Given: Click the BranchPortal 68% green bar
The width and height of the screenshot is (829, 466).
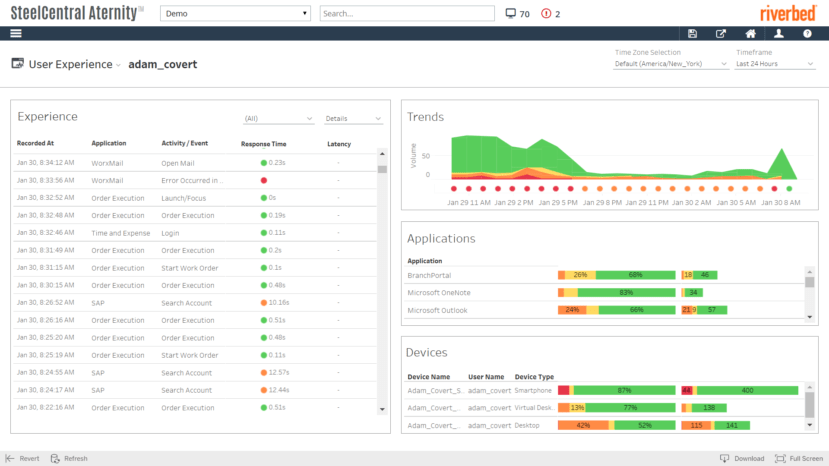Looking at the screenshot, I should pyautogui.click(x=635, y=275).
